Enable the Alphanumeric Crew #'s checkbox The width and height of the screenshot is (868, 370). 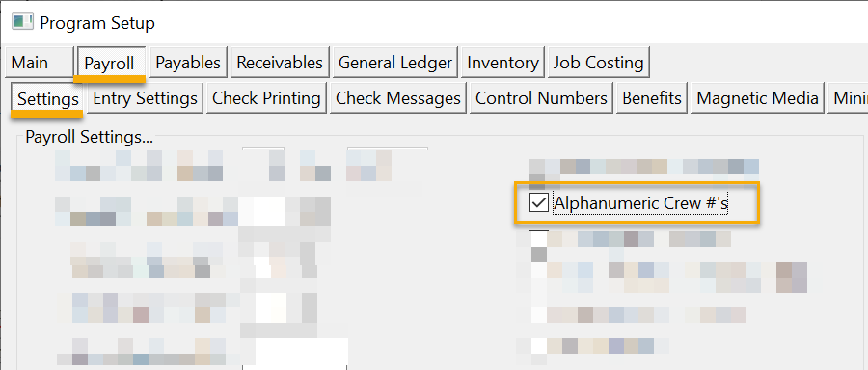[538, 203]
